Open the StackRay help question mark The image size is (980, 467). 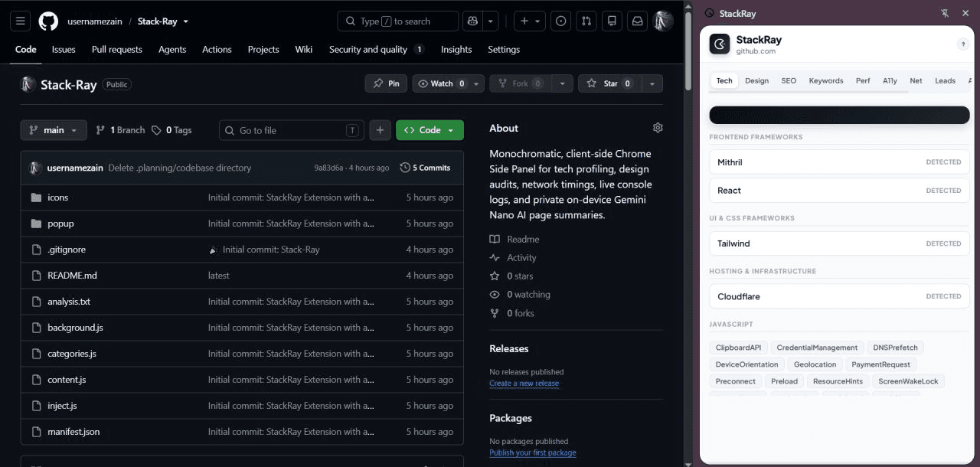pos(963,44)
